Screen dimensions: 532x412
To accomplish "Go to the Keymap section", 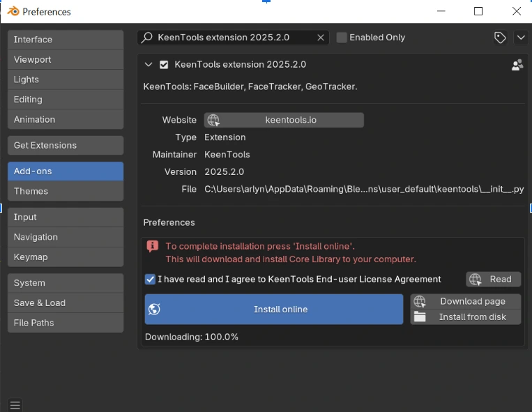I will click(x=66, y=257).
